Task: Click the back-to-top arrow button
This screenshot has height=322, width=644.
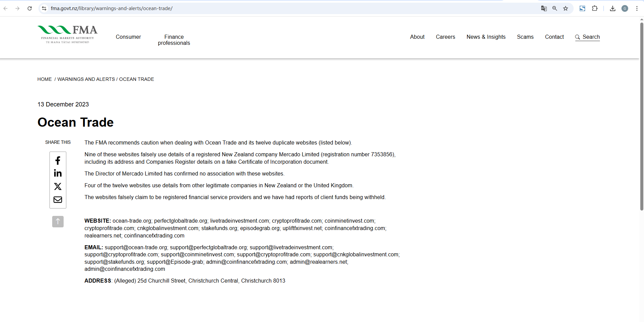Action: (58, 222)
